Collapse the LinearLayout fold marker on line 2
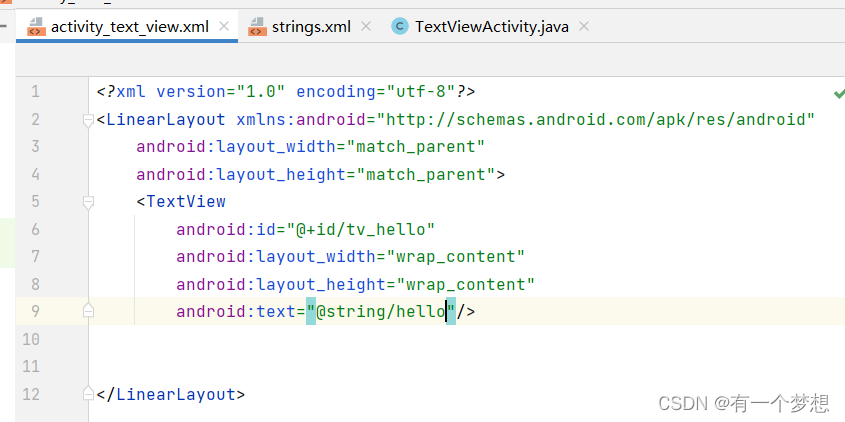This screenshot has height=422, width=845. coord(88,120)
